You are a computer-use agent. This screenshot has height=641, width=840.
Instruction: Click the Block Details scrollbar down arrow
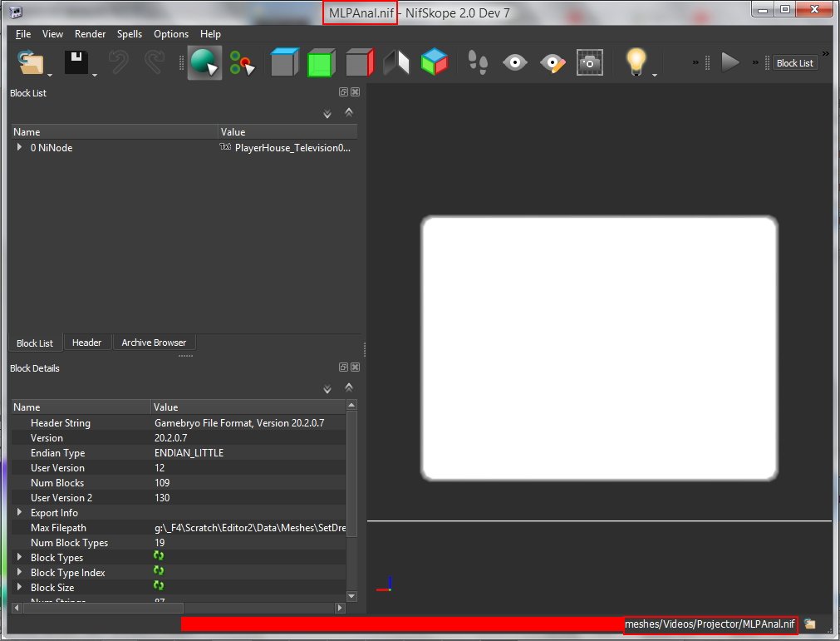(351, 596)
